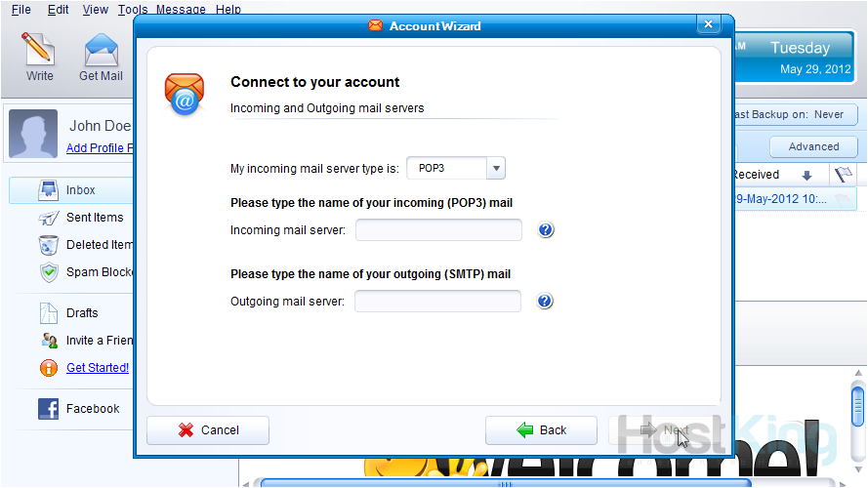
Task: Click the Write pencil icon
Action: (39, 49)
